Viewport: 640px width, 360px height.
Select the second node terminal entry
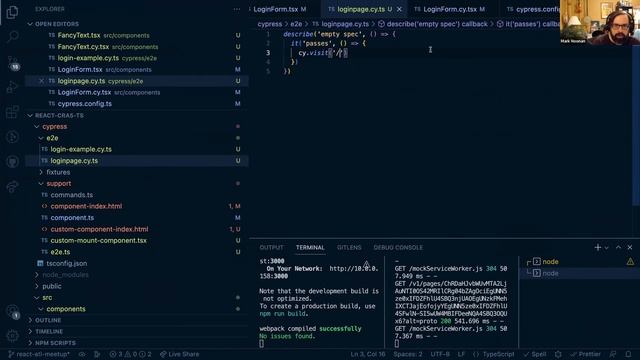[x=580, y=273]
